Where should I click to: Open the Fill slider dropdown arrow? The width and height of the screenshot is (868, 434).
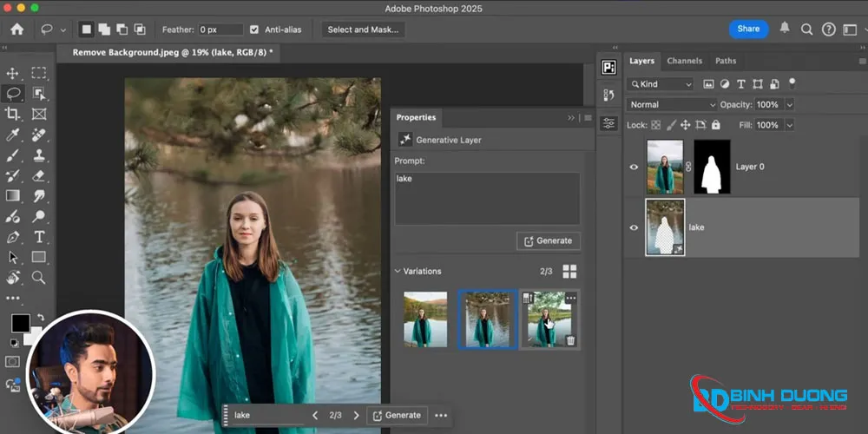click(789, 125)
